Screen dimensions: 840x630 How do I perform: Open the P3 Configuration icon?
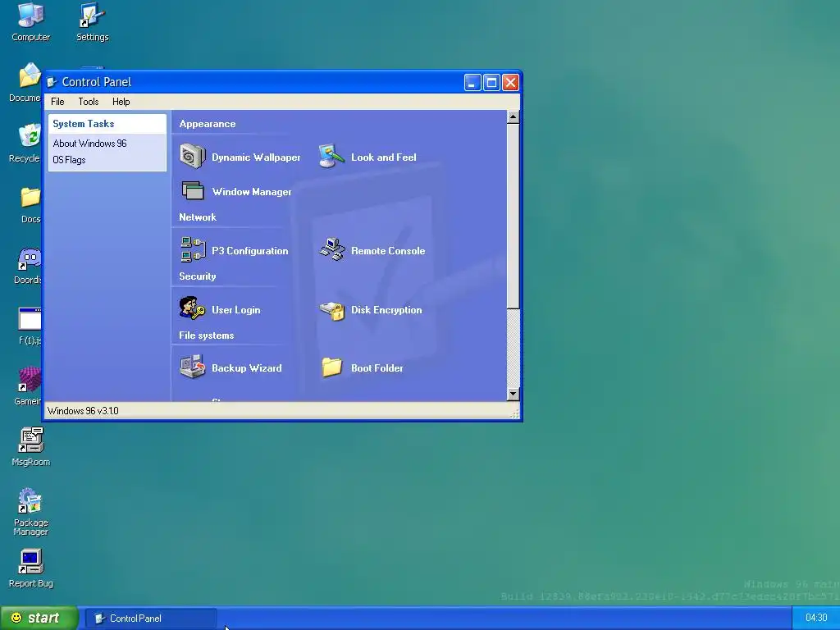tap(193, 249)
